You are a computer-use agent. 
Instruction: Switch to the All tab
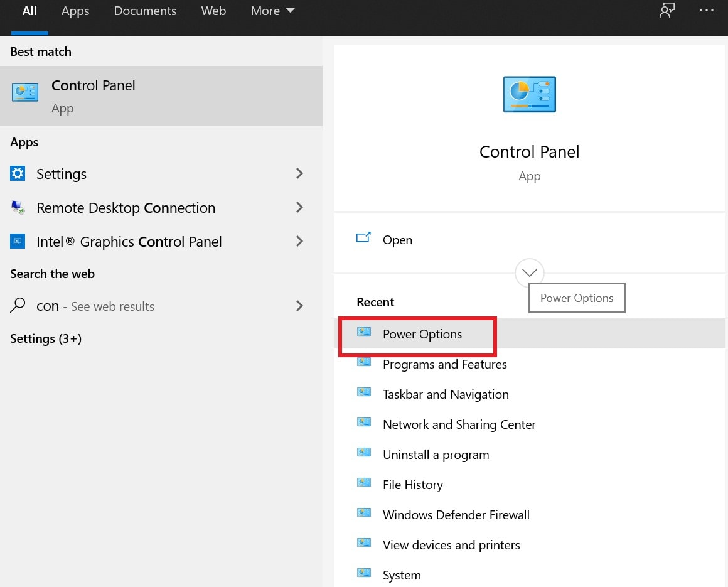point(29,11)
